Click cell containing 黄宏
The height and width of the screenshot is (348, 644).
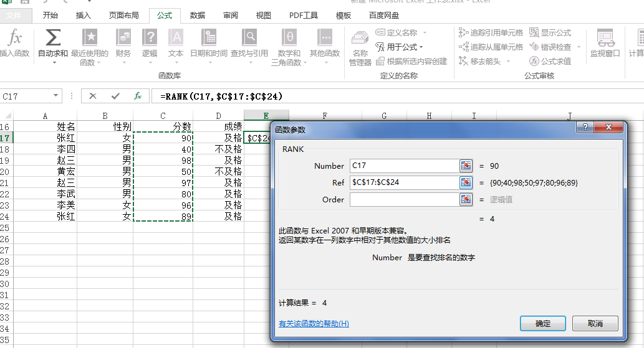click(45, 172)
